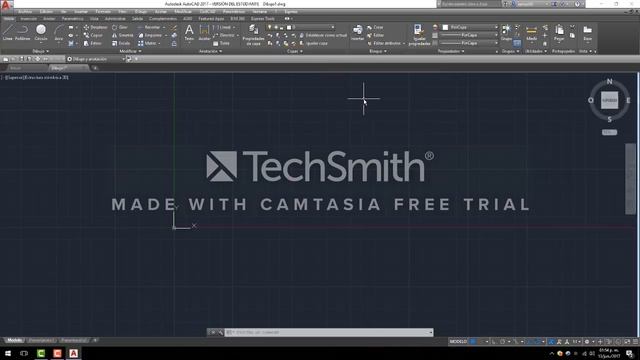
Task: Switch to the Paramétrico ribbon tab
Action: [73, 19]
